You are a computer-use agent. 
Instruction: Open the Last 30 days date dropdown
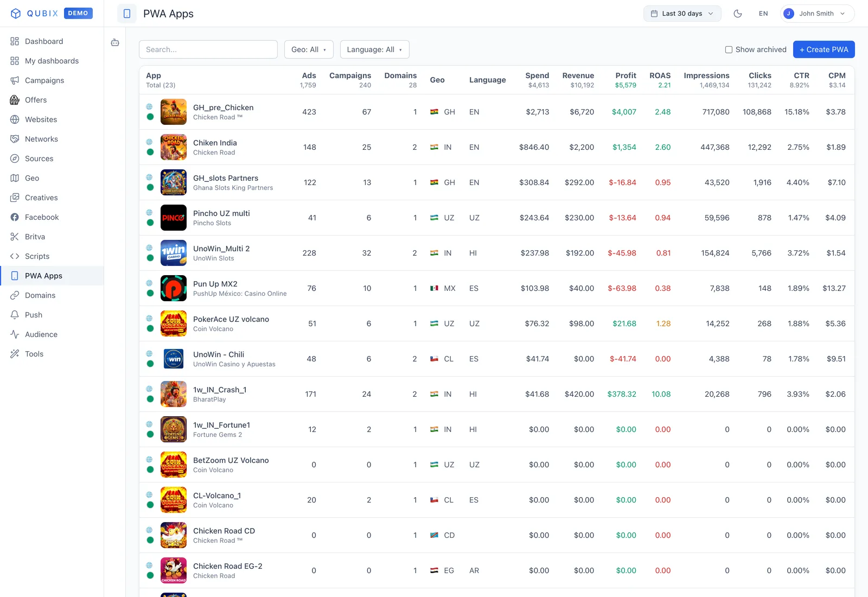682,14
